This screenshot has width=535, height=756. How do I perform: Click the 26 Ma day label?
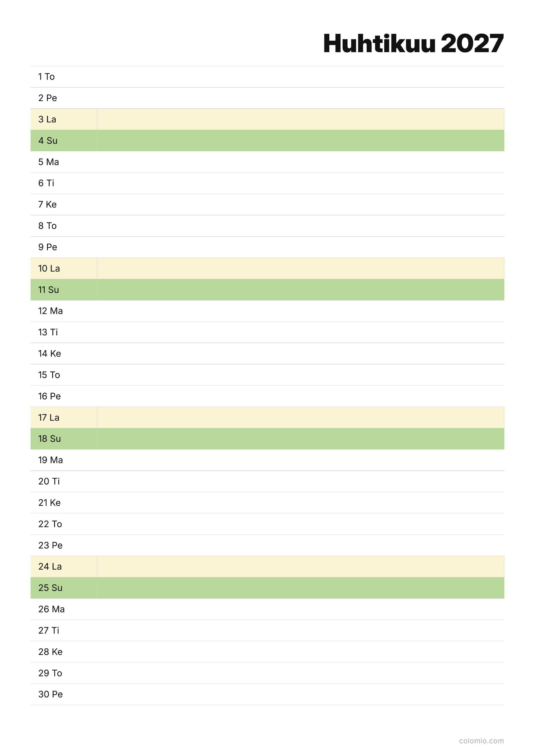[51, 609]
